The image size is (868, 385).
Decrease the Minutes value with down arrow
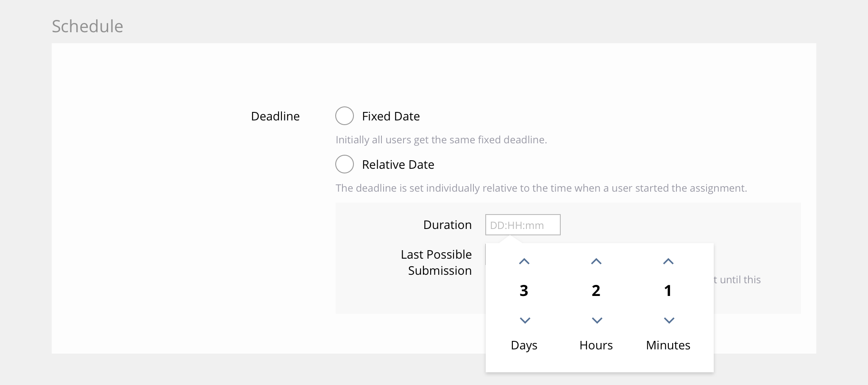pyautogui.click(x=669, y=320)
